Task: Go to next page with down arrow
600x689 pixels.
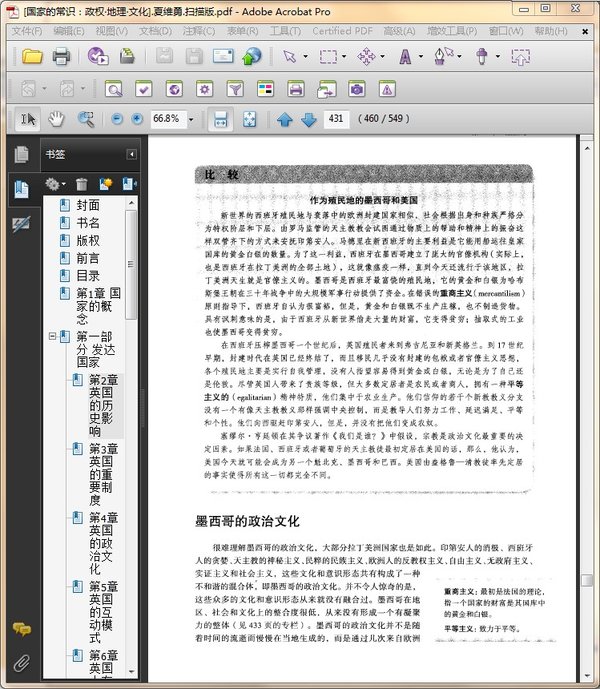Action: [309, 119]
